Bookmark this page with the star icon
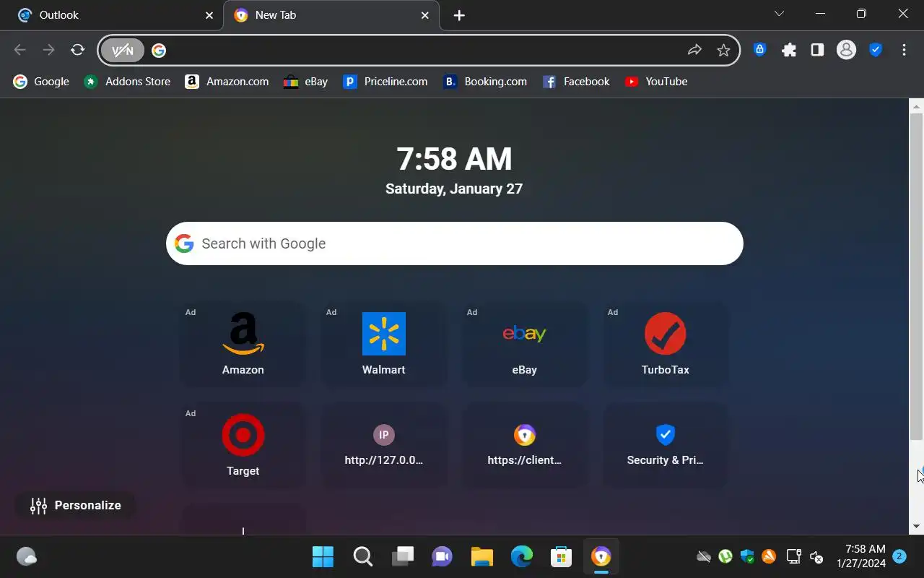924x578 pixels. 723,50
